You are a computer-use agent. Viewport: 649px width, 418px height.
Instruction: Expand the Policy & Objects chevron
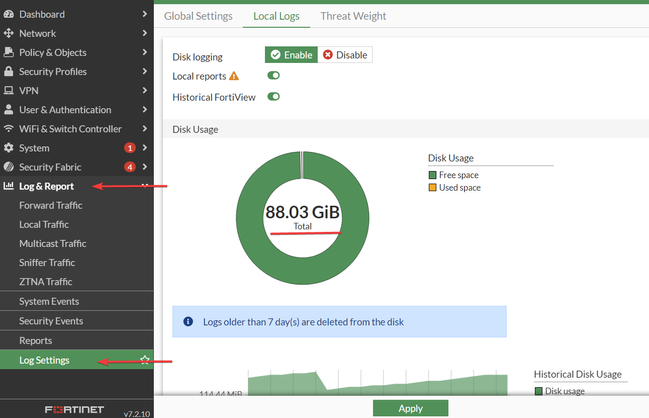click(x=144, y=52)
